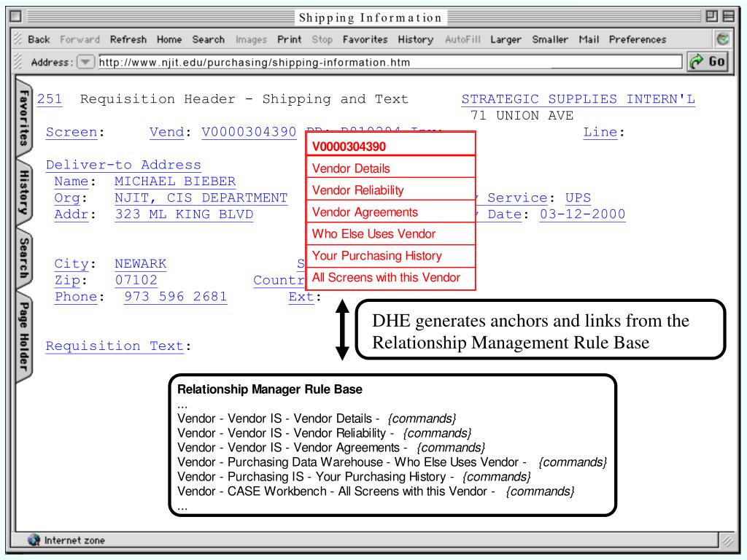Click zip code 07102 link
This screenshot has height=560, width=747.
pos(136,280)
